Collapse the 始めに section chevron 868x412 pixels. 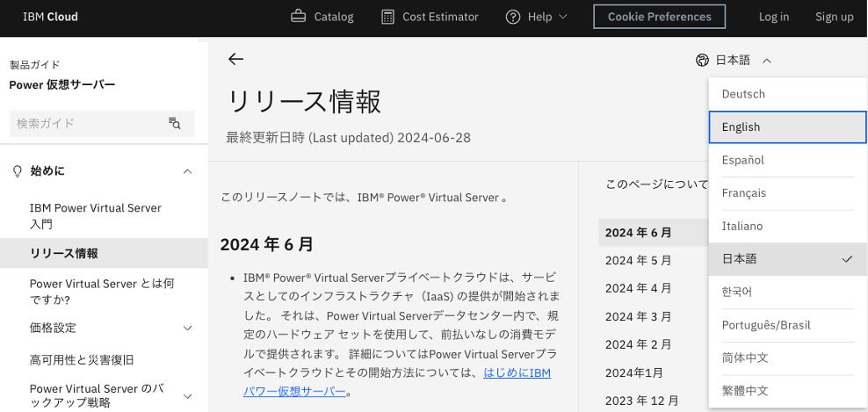tap(188, 171)
